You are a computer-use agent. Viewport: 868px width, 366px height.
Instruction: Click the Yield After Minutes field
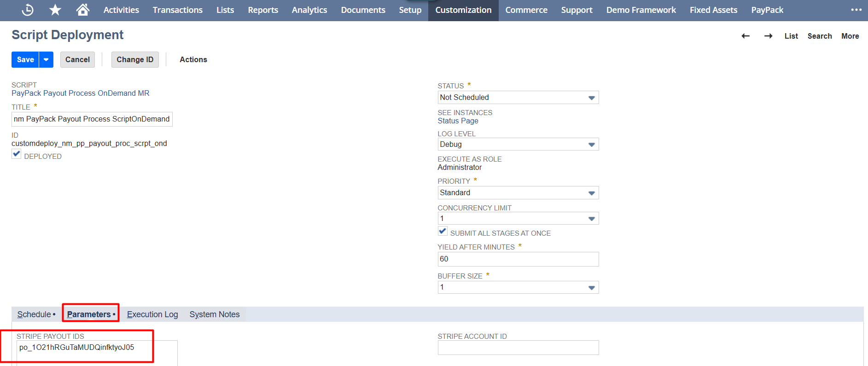(518, 259)
